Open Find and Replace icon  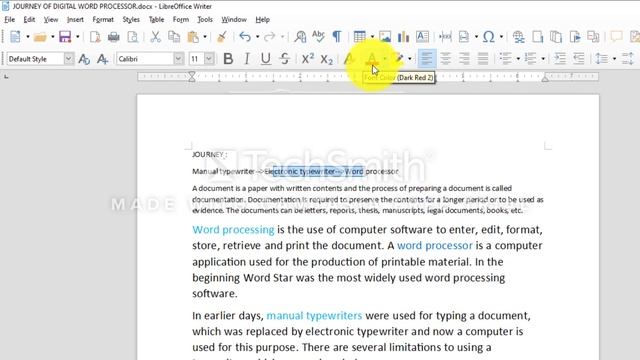point(300,37)
